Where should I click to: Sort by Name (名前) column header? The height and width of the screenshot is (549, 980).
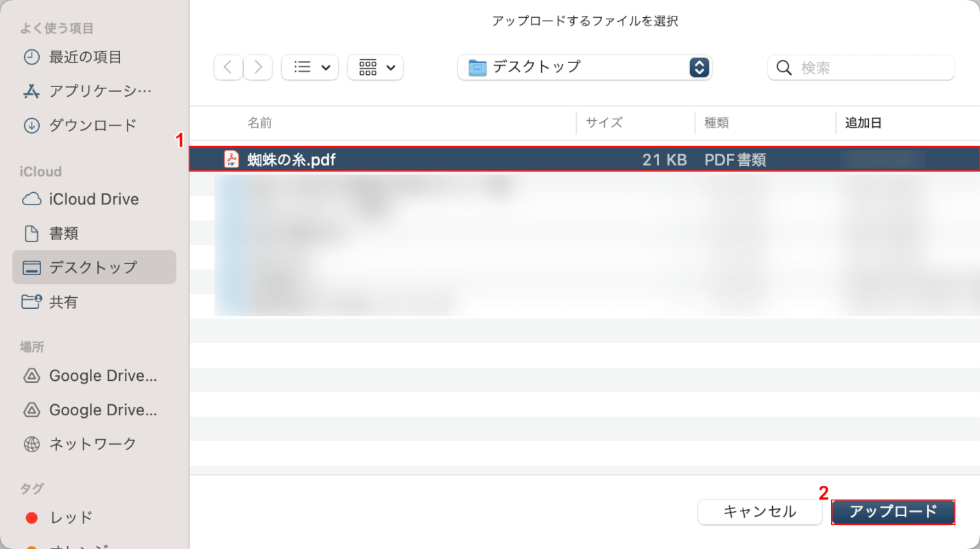259,123
